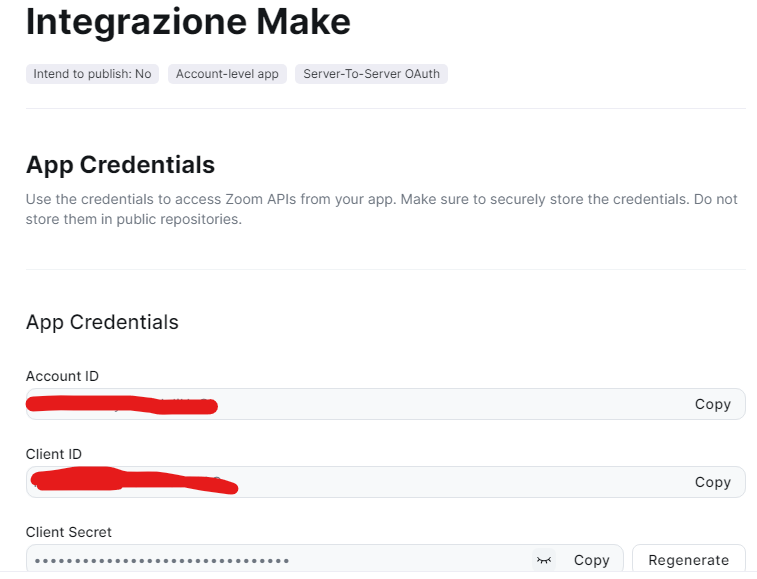This screenshot has width=757, height=579.
Task: Click the "Integrazione Make" app title
Action: click(x=188, y=22)
